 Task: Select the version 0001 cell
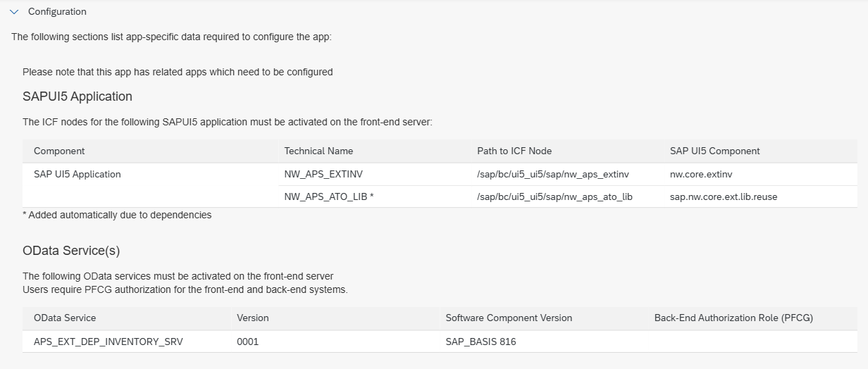click(x=248, y=342)
